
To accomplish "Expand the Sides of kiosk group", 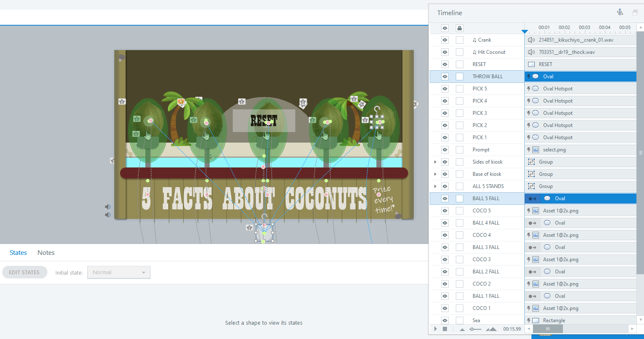I will pyautogui.click(x=435, y=162).
